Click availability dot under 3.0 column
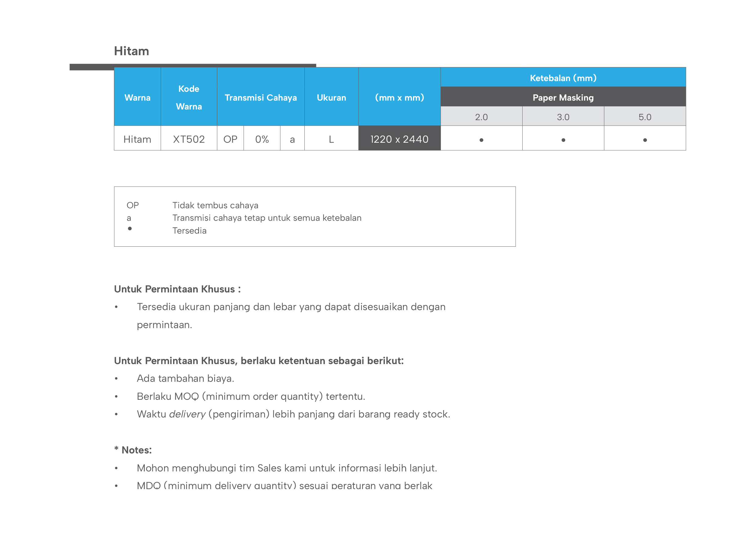 [x=563, y=140]
